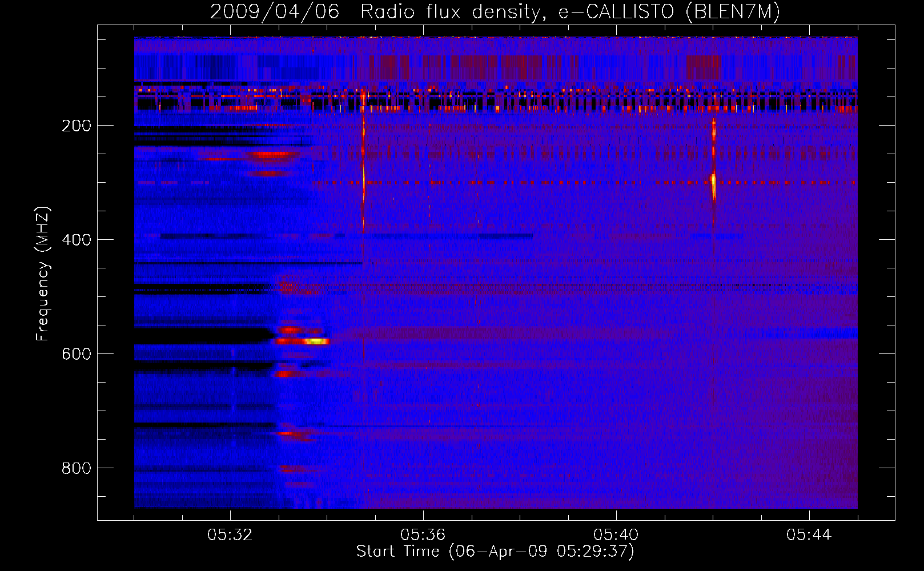Click the 'Start Time (06-Apr-09 05:29:37)' label
Screen dimensions: 924x571
(495, 552)
